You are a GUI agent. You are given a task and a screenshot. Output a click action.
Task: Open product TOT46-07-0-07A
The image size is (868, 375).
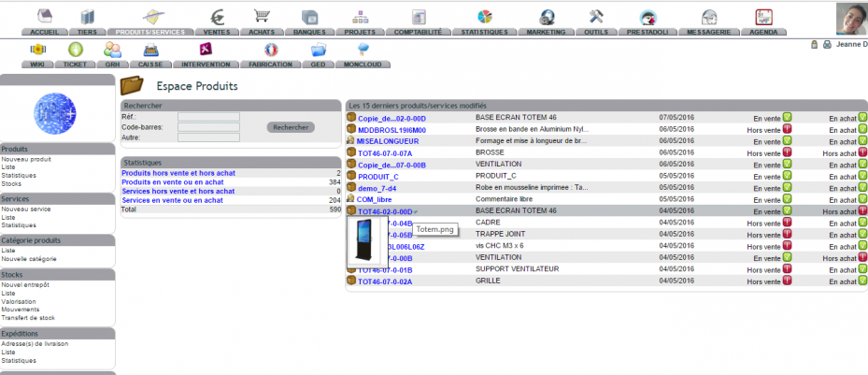point(385,153)
